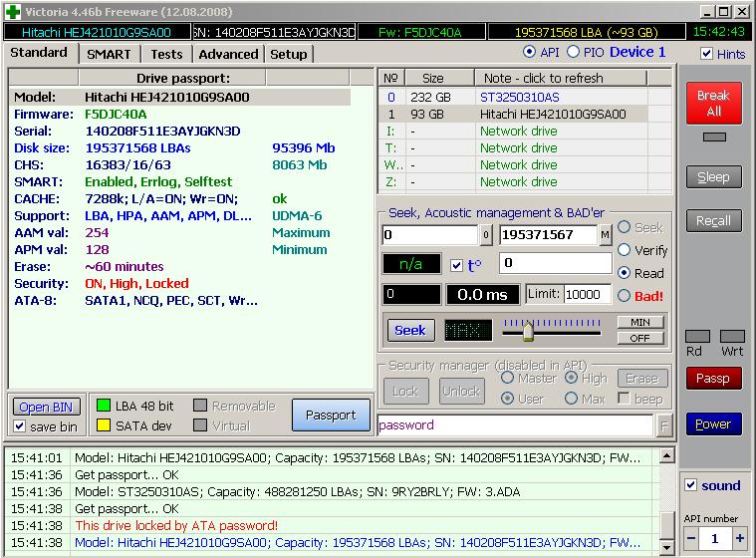The width and height of the screenshot is (756, 558).
Task: Click the gray Virtual indicator square
Action: pyautogui.click(x=200, y=424)
